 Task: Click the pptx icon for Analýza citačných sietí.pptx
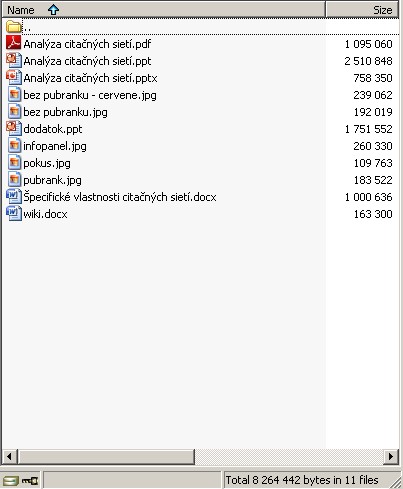coord(14,78)
